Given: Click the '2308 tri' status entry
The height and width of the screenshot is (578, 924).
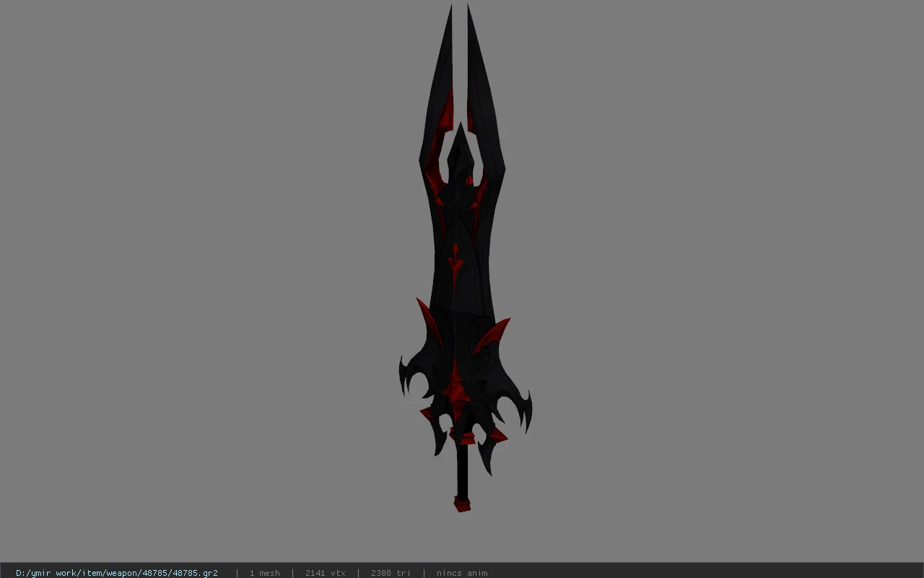Looking at the screenshot, I should pos(391,573).
